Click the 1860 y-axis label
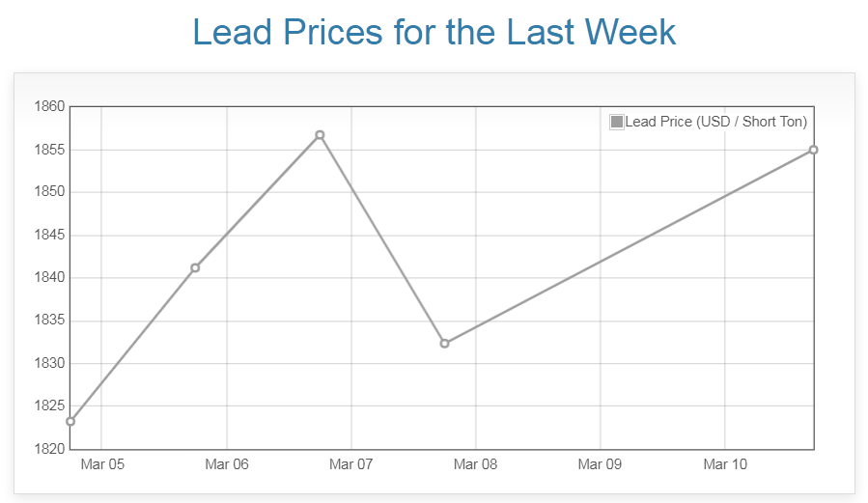The image size is (868, 503). point(48,106)
